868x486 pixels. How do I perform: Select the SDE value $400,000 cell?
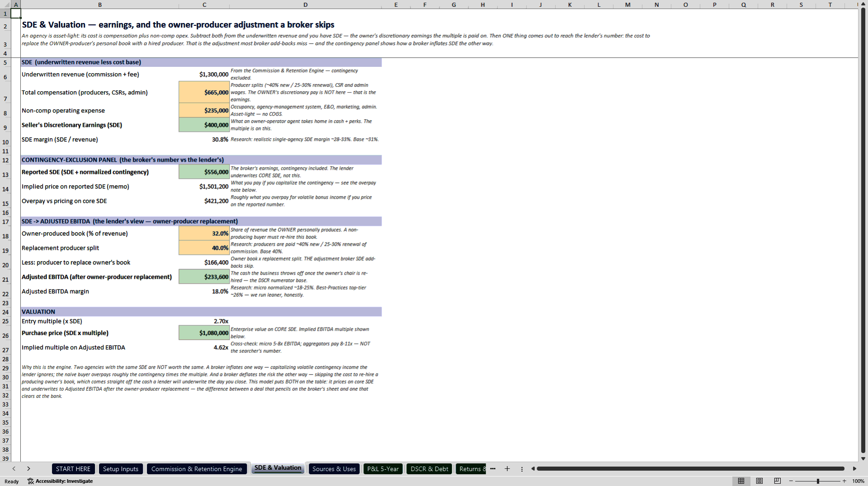pyautogui.click(x=204, y=125)
